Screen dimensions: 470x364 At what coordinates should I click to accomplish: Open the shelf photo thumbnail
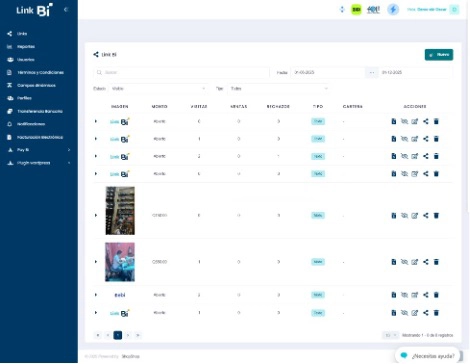coord(120,211)
